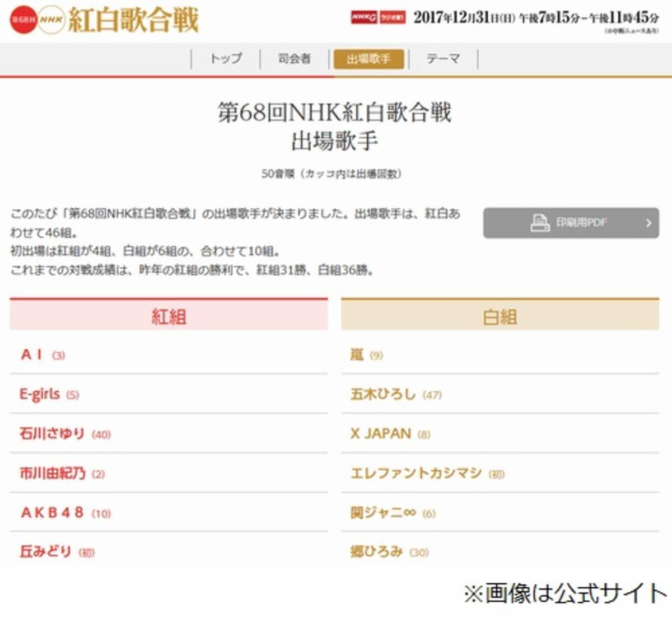Screen dimensions: 672x618
Task: Open the X JAPAN artist page
Action: (381, 434)
